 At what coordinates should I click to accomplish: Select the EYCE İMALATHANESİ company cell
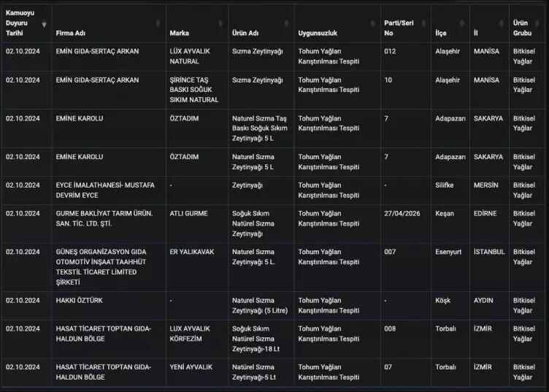point(104,190)
